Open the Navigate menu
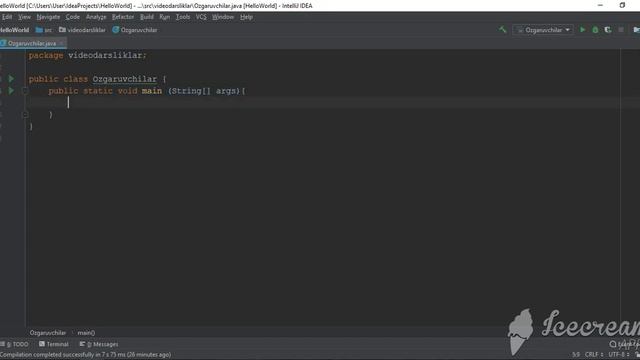The width and height of the screenshot is (640, 360). (48, 17)
